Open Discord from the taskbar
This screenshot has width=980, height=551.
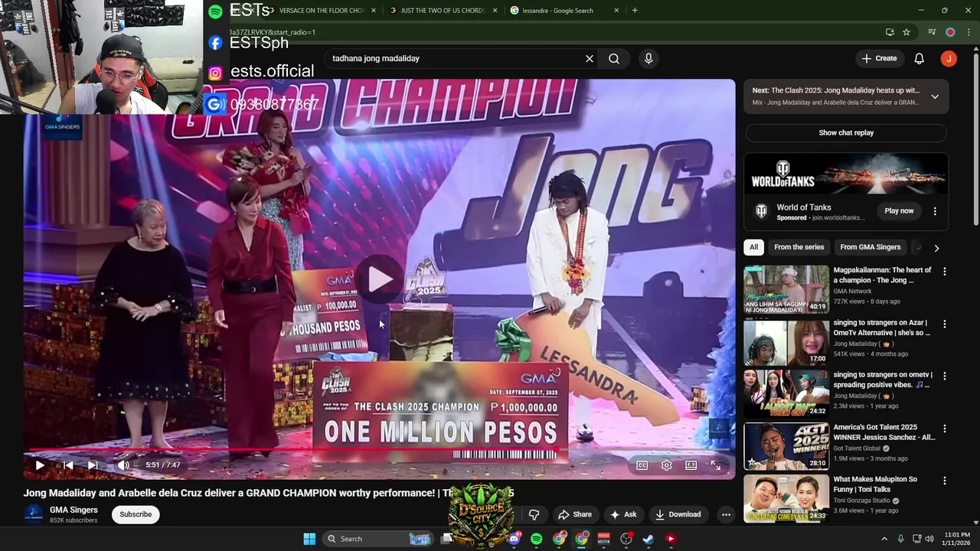[514, 539]
